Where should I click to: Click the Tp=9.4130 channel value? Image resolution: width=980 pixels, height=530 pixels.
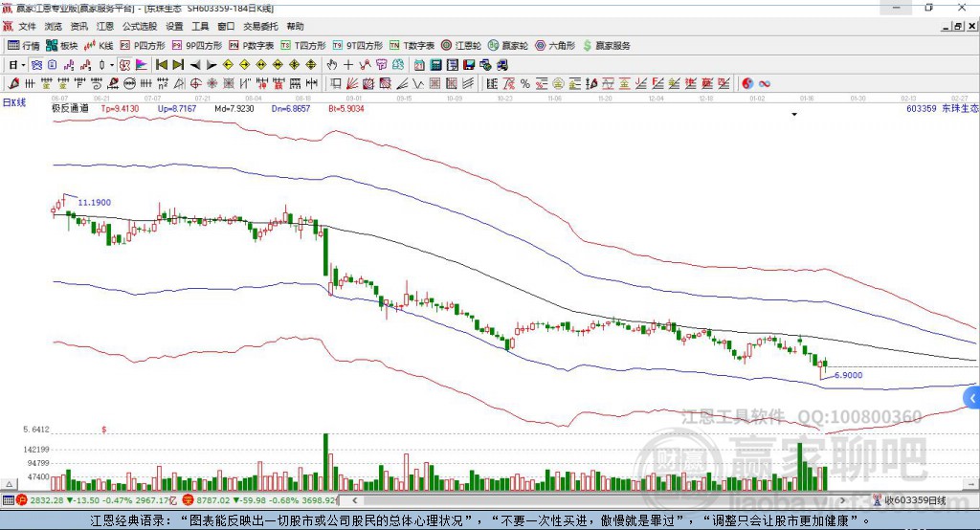[120, 109]
